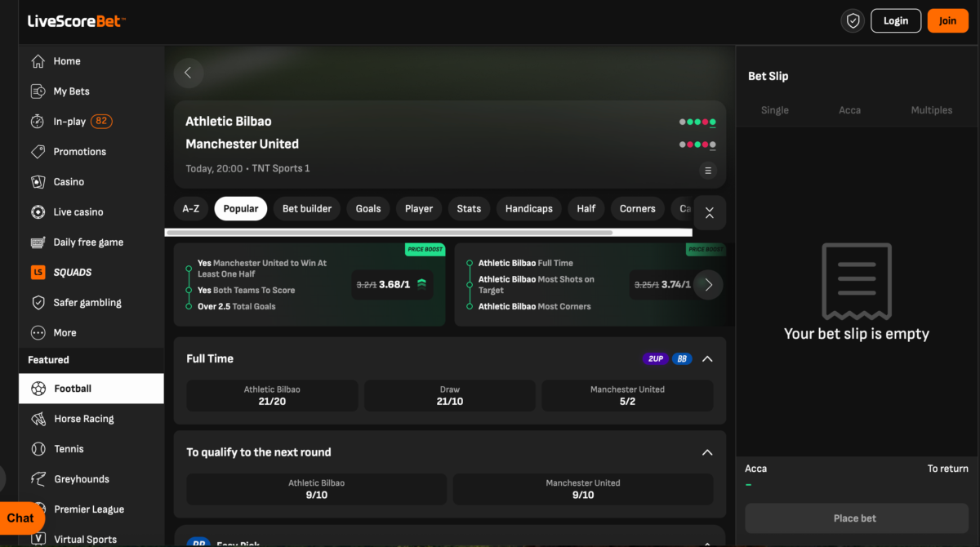Open the SQUADS sidebar entry

click(91, 273)
